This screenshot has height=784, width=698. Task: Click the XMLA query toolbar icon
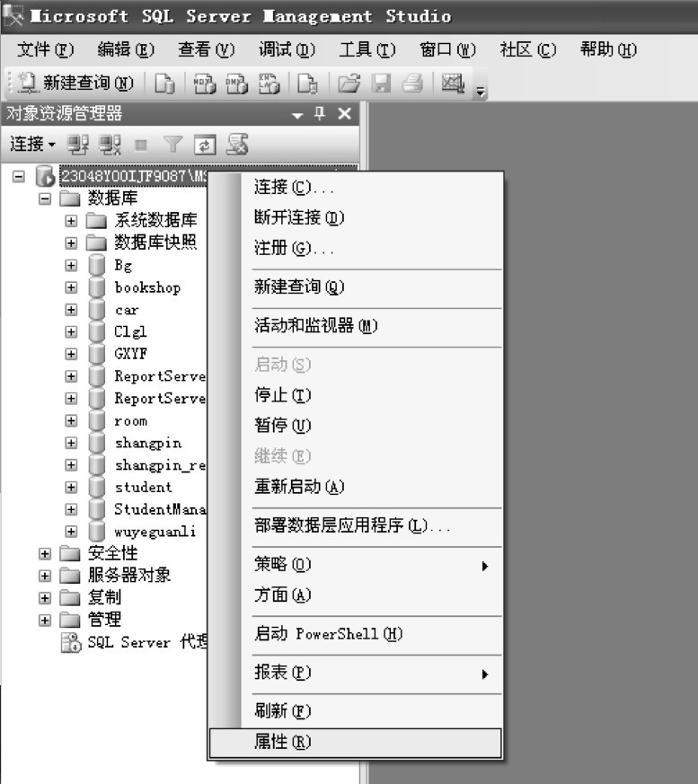269,83
